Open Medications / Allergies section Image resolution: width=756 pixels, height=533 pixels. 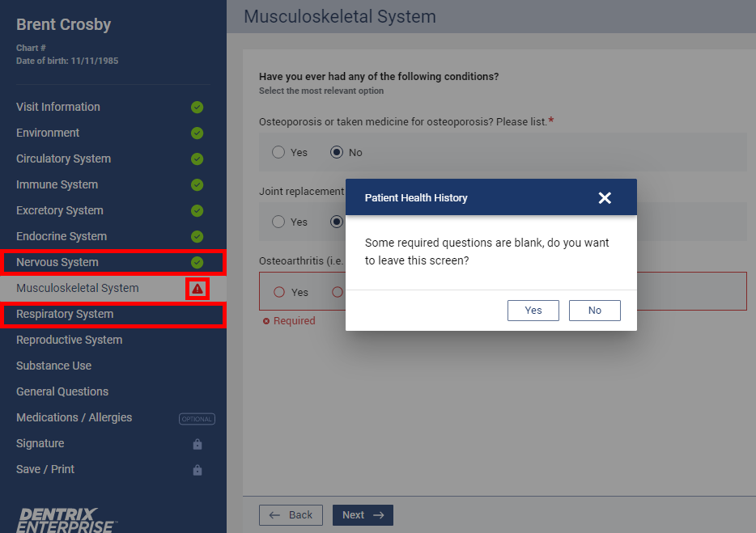click(74, 418)
